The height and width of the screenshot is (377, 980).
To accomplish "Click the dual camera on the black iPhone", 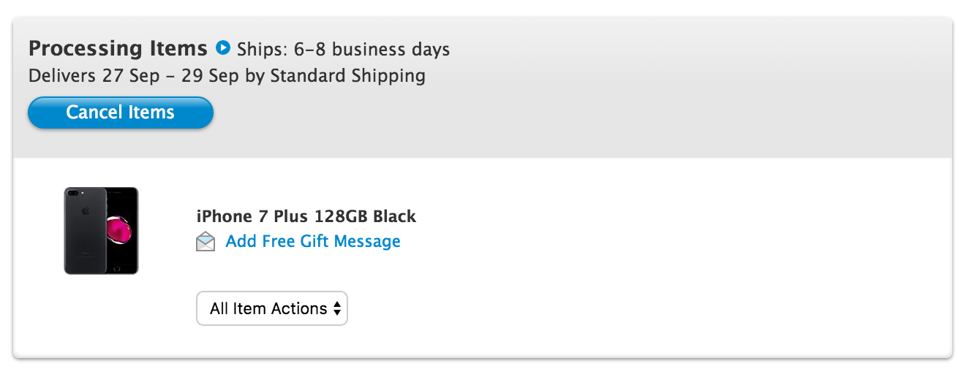I will (75, 193).
